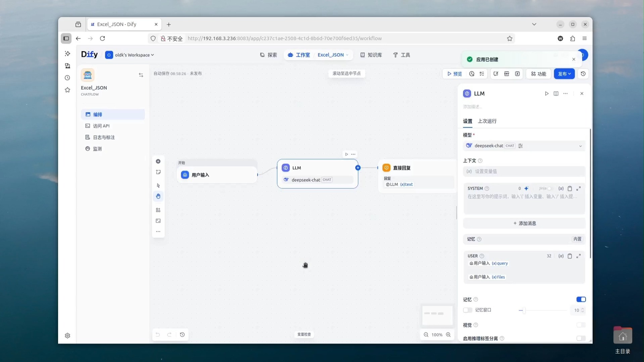The width and height of the screenshot is (644, 362).
Task: Go to the 探索 explore page
Action: (x=268, y=55)
